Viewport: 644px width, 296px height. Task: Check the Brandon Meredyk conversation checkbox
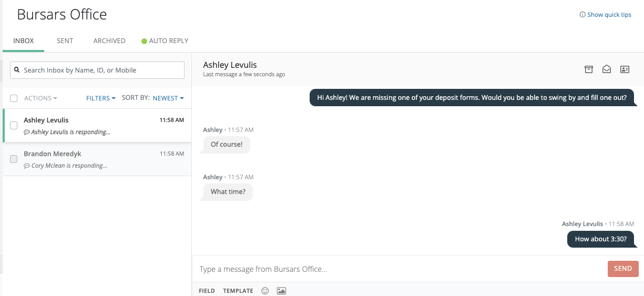(x=14, y=159)
